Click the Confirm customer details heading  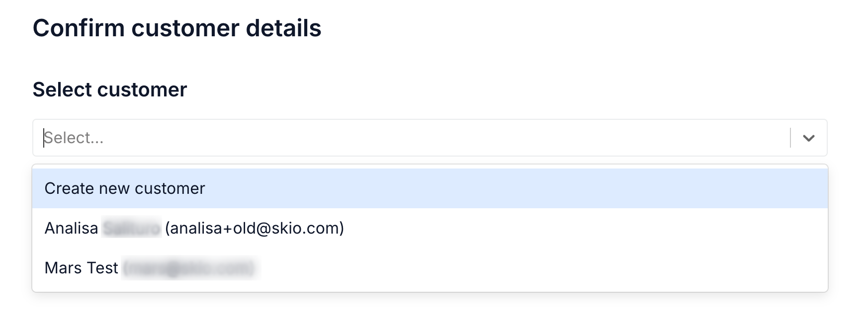pyautogui.click(x=177, y=28)
